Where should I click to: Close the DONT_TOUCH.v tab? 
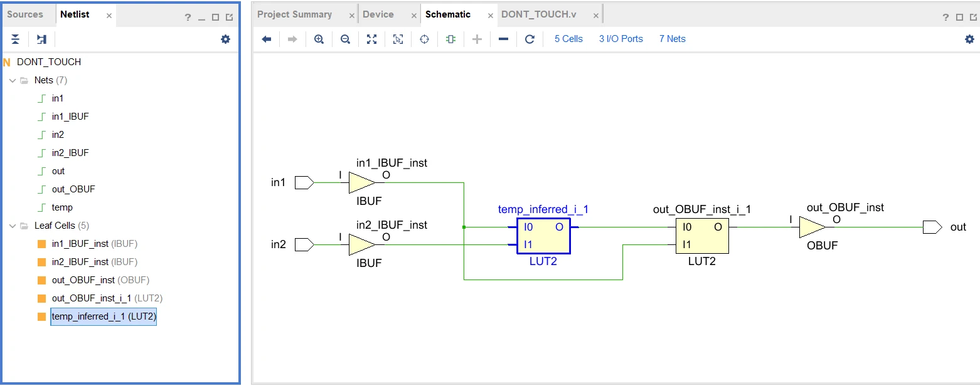tap(596, 15)
